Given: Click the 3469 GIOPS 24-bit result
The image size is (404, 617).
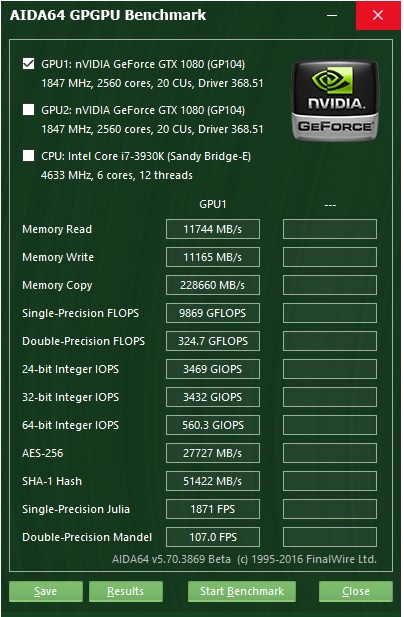Looking at the screenshot, I should click(x=213, y=369).
